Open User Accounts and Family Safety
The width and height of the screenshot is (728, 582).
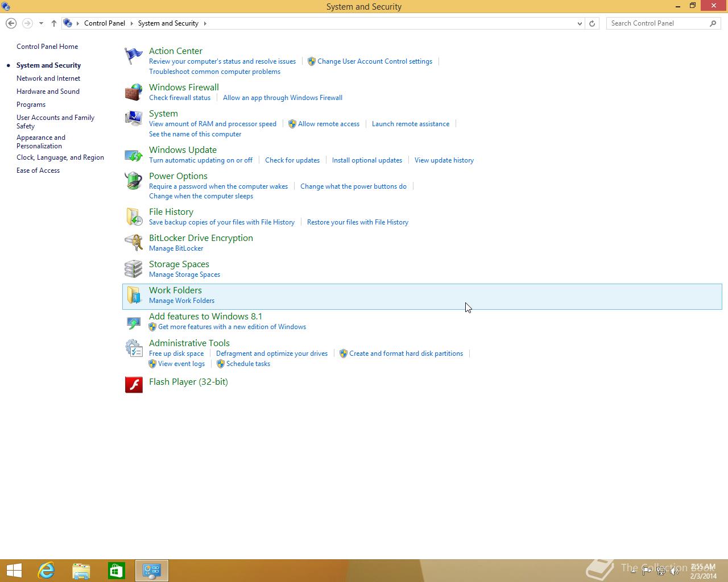55,122
